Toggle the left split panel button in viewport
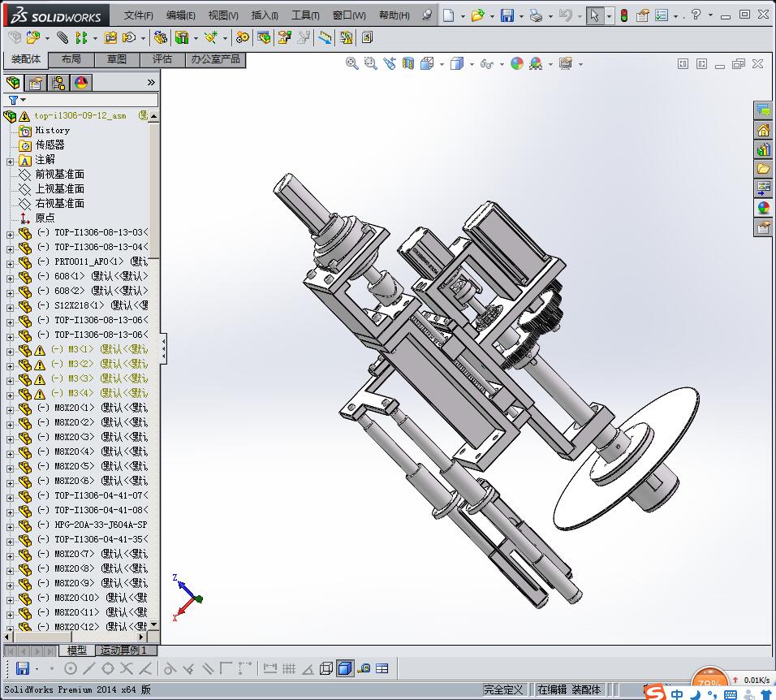The width and height of the screenshot is (776, 700). coord(683,64)
